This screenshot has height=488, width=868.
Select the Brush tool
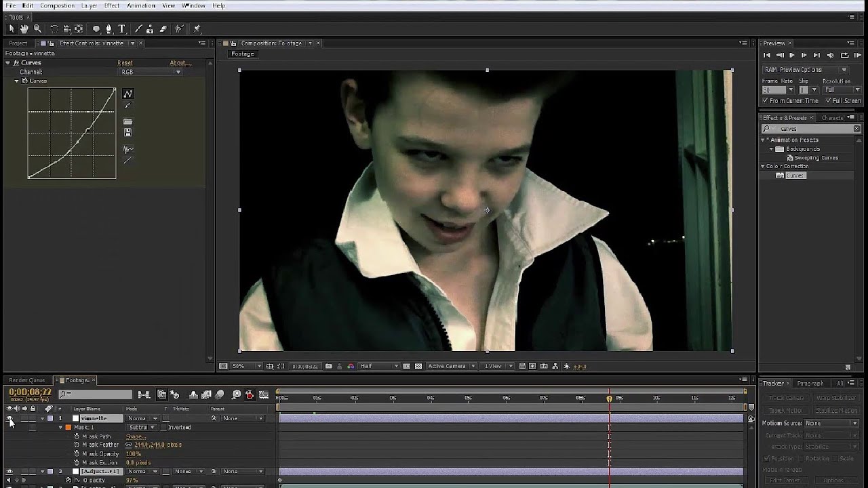[138, 28]
